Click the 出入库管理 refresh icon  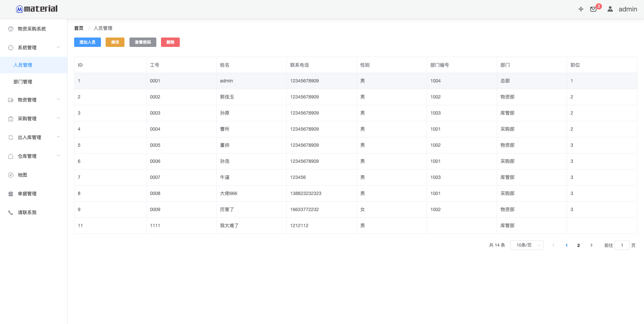coord(11,137)
